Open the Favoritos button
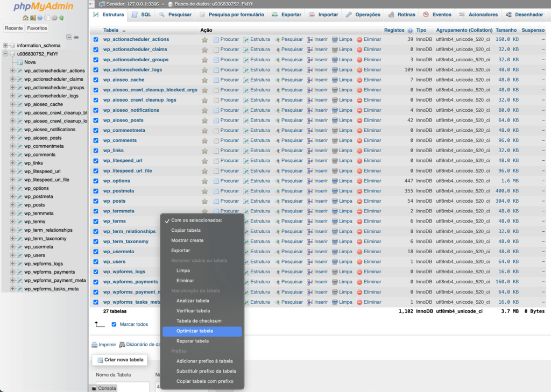The width and height of the screenshot is (551, 392). click(x=37, y=28)
